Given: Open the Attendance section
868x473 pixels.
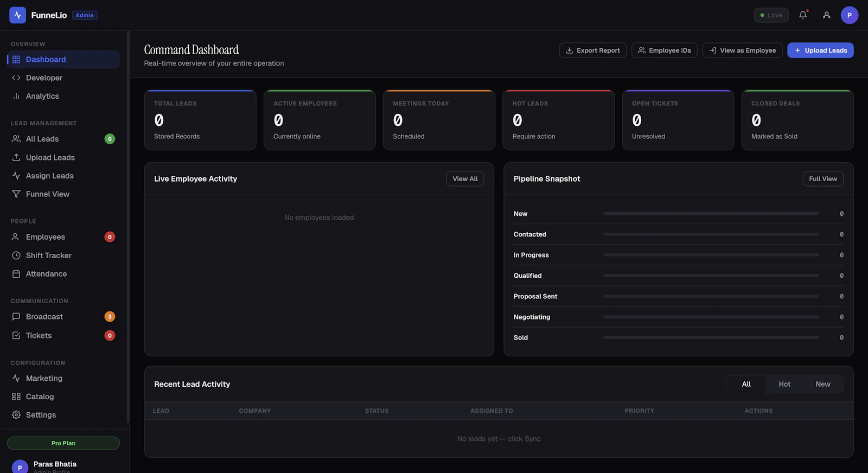Looking at the screenshot, I should [63, 274].
